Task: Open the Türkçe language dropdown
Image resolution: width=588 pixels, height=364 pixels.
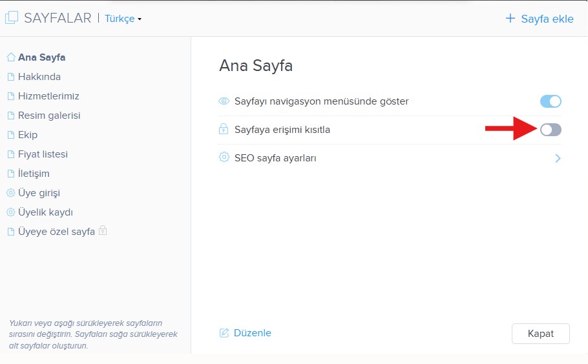Action: click(x=123, y=19)
